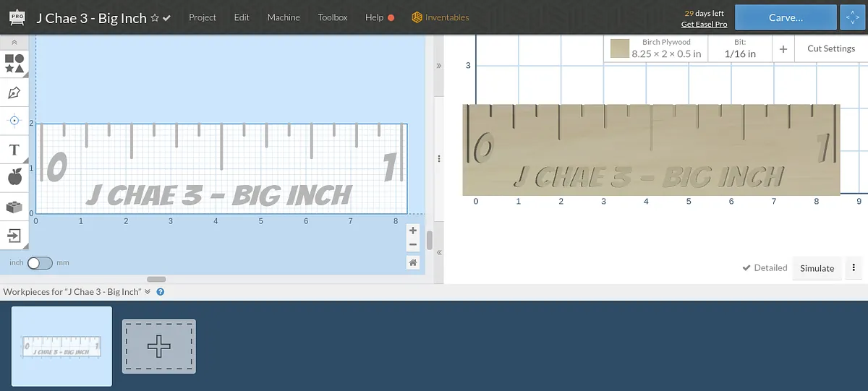
Task: Follow the Get Easel Pro link
Action: [704, 25]
